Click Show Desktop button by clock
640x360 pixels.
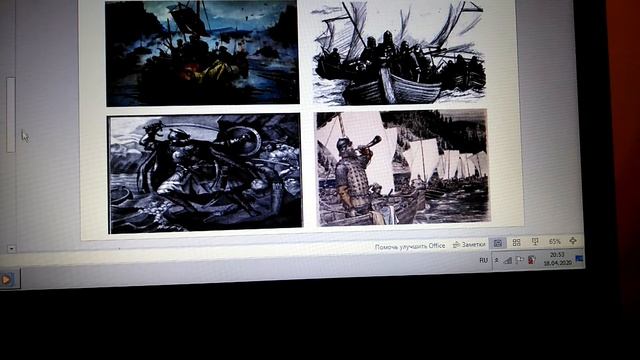pyautogui.click(x=579, y=258)
